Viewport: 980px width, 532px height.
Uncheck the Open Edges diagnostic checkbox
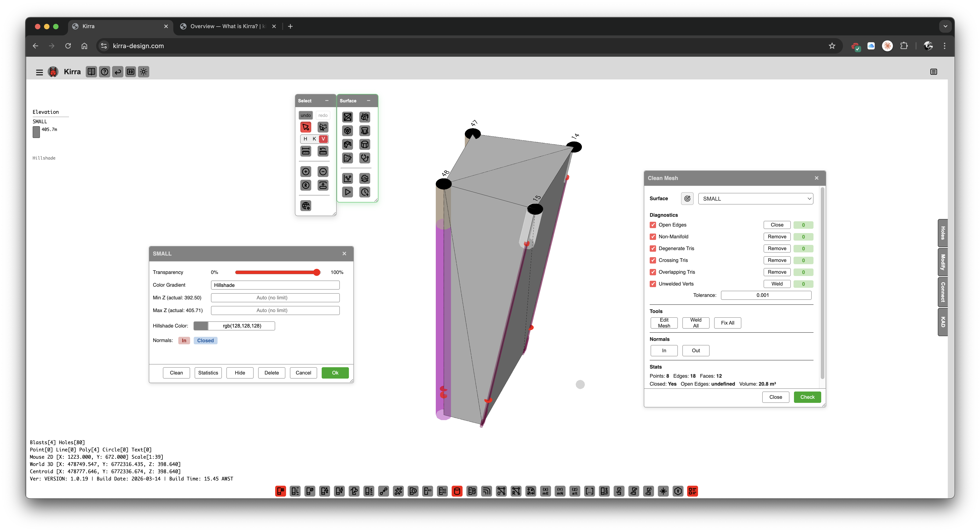pos(653,225)
